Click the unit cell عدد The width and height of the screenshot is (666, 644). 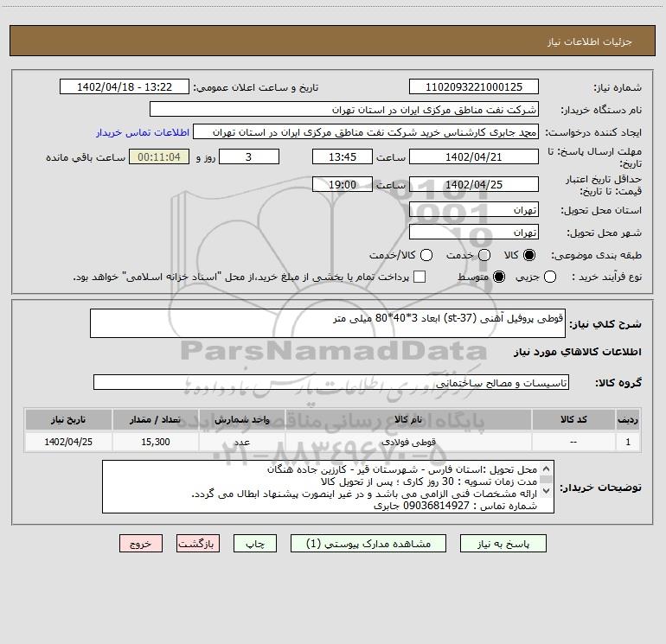(x=241, y=442)
